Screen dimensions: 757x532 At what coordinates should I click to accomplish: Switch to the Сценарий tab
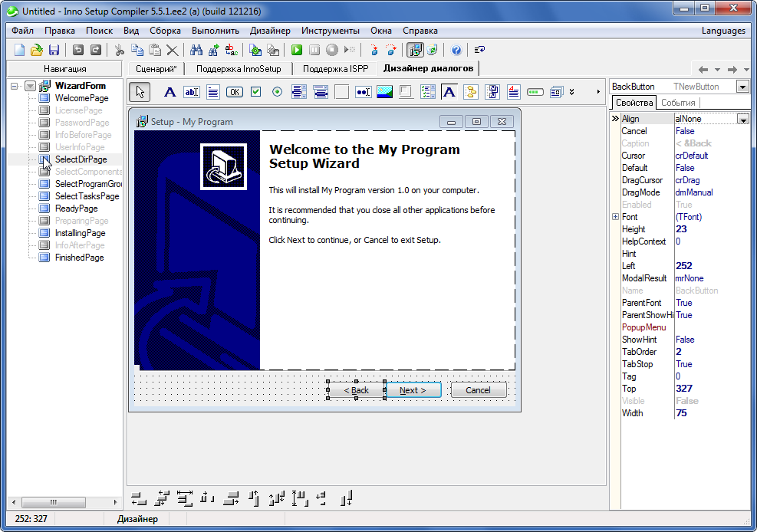[156, 69]
